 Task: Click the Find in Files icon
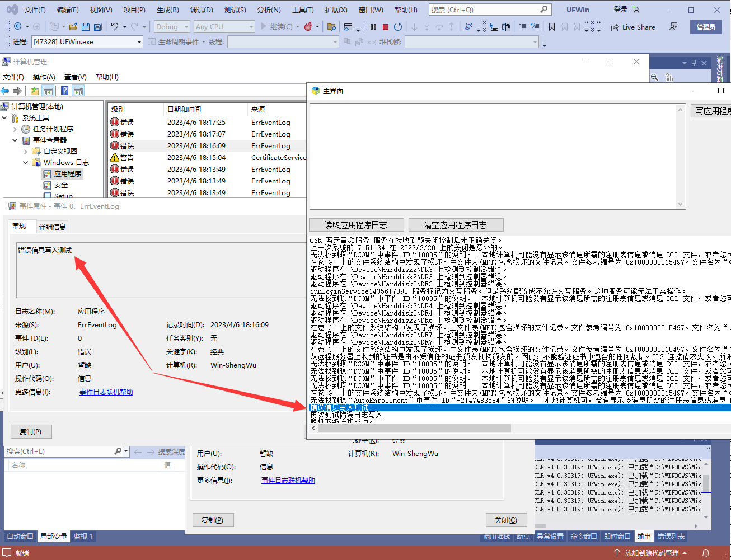point(331,27)
